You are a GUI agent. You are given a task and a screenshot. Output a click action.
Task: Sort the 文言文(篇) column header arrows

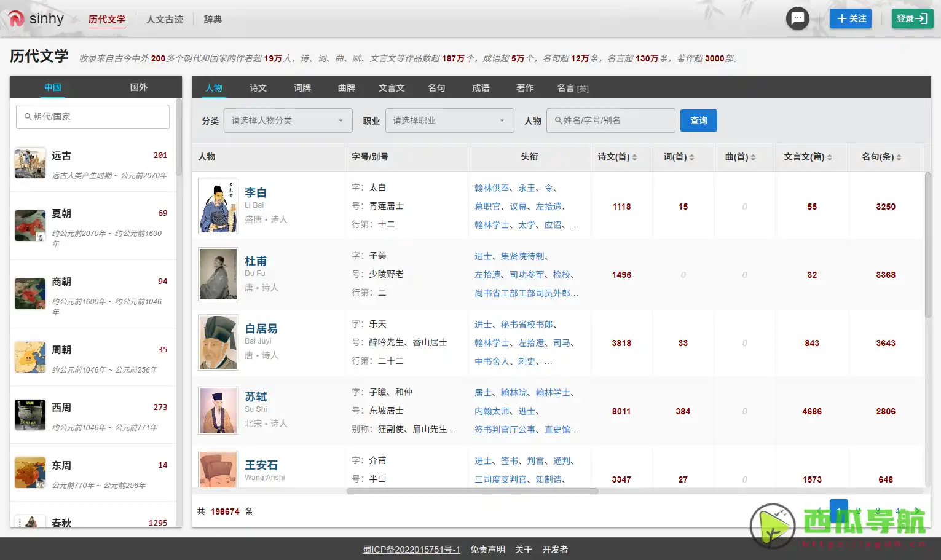click(830, 157)
